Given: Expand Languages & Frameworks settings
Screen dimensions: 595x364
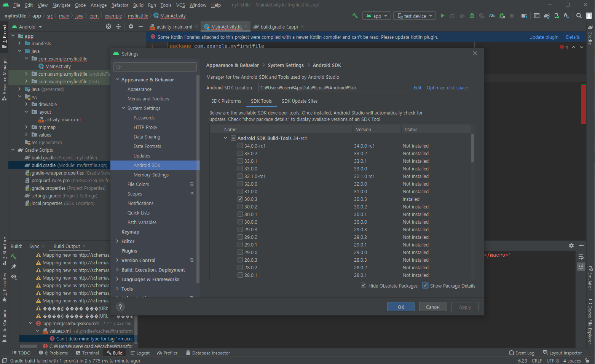Looking at the screenshot, I should pyautogui.click(x=117, y=279).
